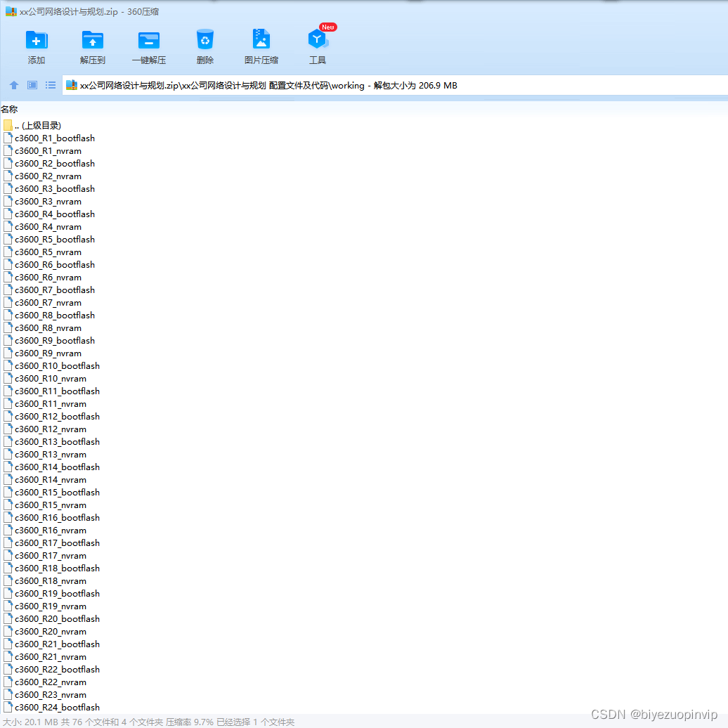Select file c3600_R7_bootflash
This screenshot has width=728, height=728.
[49, 290]
